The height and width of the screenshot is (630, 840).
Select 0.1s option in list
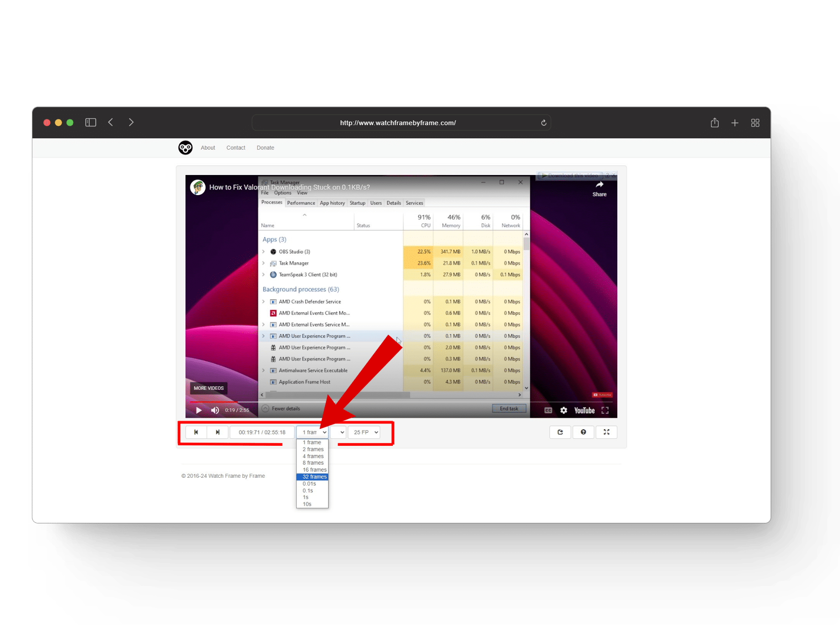click(308, 491)
